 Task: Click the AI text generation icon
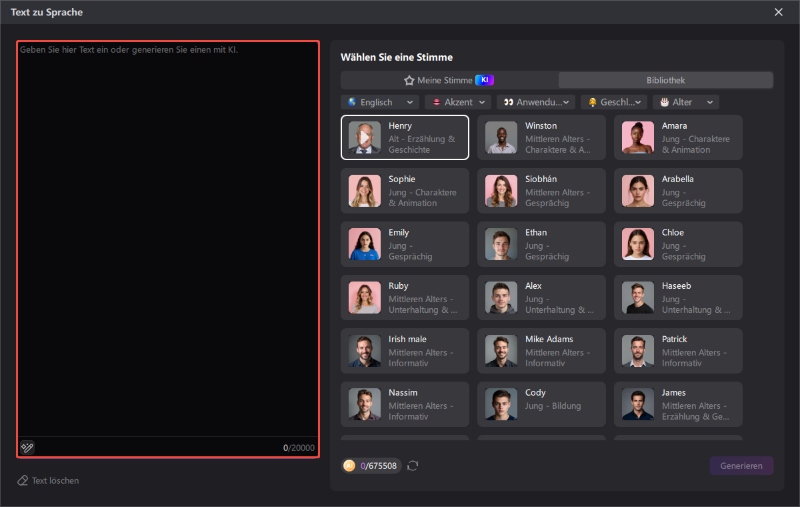pos(28,447)
